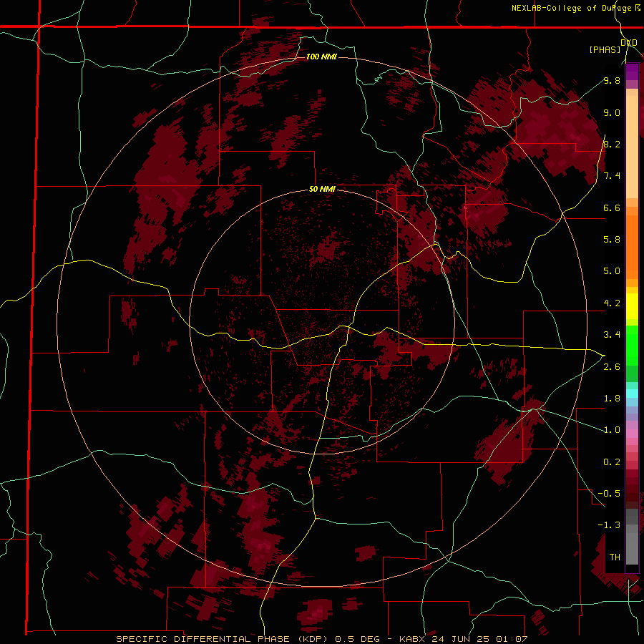Image resolution: width=644 pixels, height=644 pixels.
Task: Click the 2.6 scale value label
Action: [612, 367]
